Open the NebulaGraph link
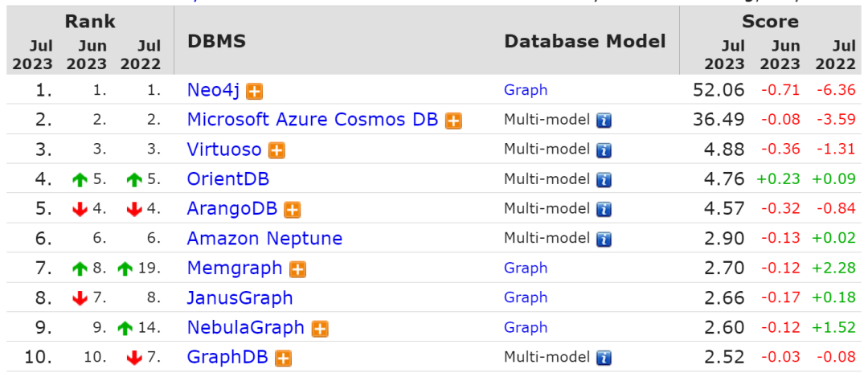Image resolution: width=868 pixels, height=377 pixels. click(245, 328)
